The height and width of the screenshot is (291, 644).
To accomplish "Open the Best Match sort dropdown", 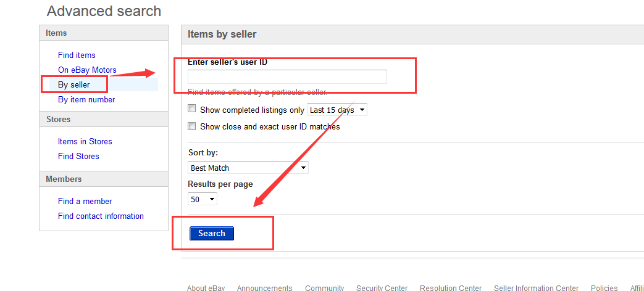I will [248, 168].
